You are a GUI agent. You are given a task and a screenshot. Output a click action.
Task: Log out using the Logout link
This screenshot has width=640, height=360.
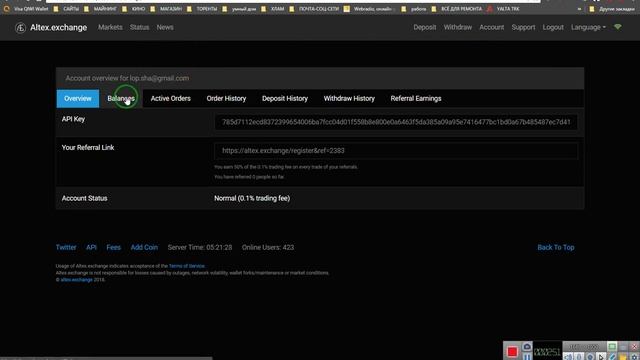[553, 27]
